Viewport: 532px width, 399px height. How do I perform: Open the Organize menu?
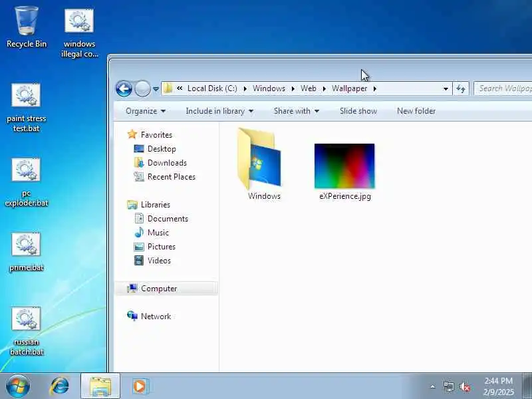pyautogui.click(x=145, y=111)
